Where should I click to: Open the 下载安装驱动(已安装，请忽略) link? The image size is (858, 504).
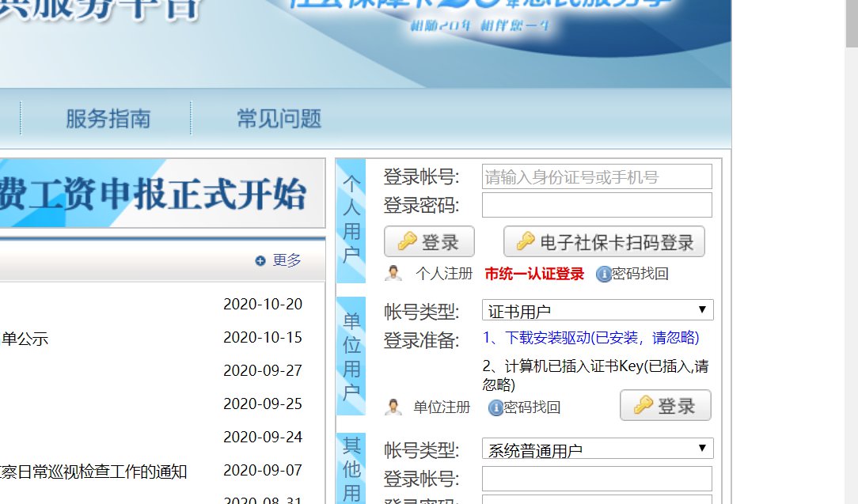click(x=590, y=338)
